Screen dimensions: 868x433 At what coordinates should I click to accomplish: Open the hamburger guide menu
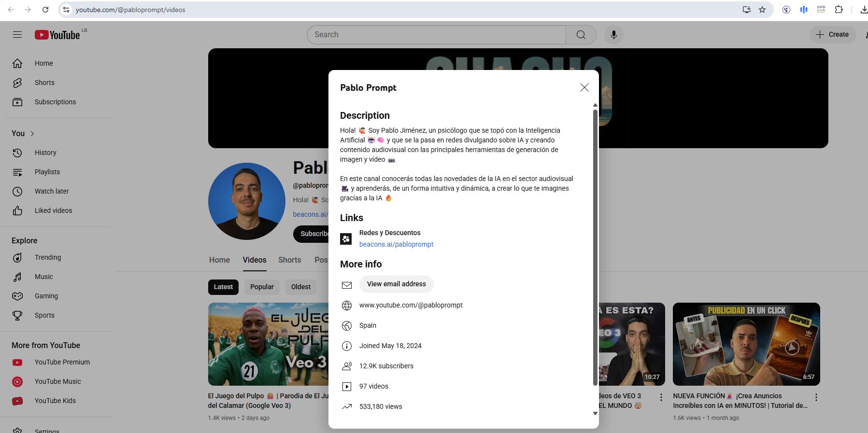pos(17,35)
